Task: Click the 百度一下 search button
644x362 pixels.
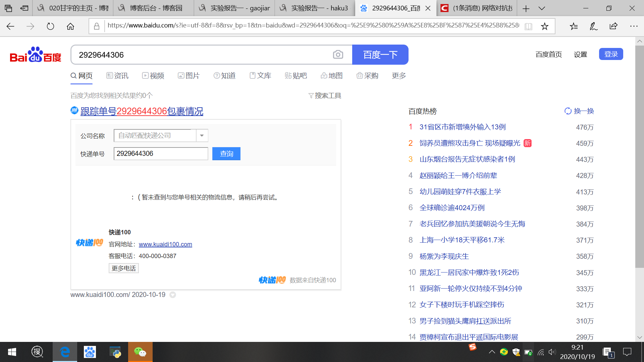Action: point(380,55)
